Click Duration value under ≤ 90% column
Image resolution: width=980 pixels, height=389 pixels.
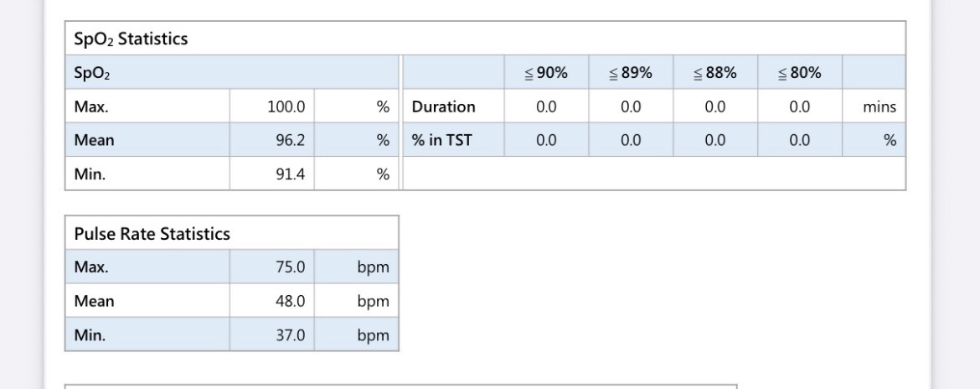(546, 107)
